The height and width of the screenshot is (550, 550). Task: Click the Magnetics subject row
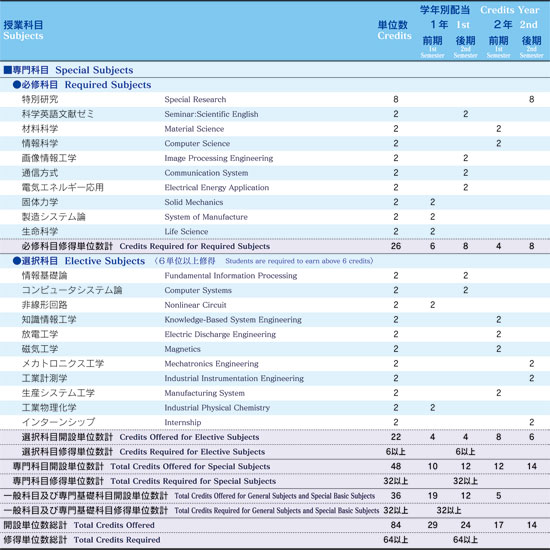(x=275, y=349)
